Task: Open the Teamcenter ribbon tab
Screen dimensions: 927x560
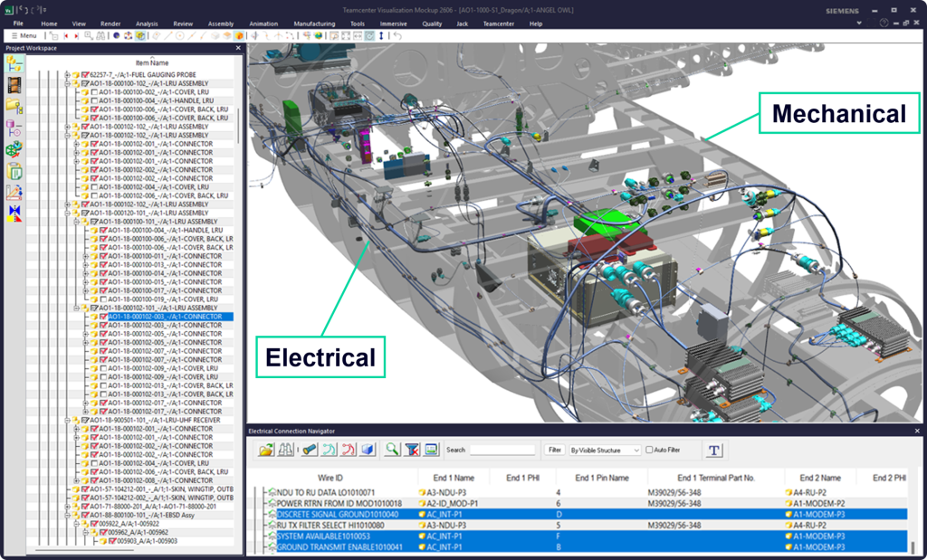Action: [499, 24]
